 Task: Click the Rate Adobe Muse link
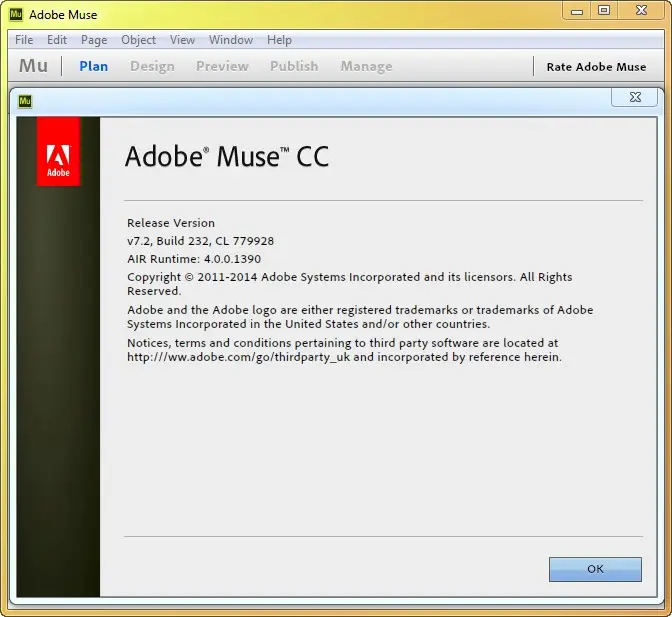(x=596, y=67)
